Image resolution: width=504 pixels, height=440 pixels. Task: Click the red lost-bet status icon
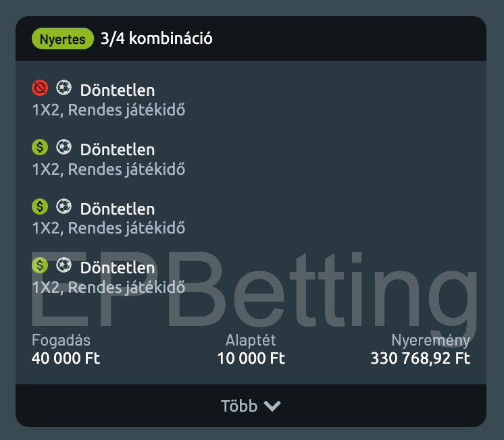click(40, 88)
